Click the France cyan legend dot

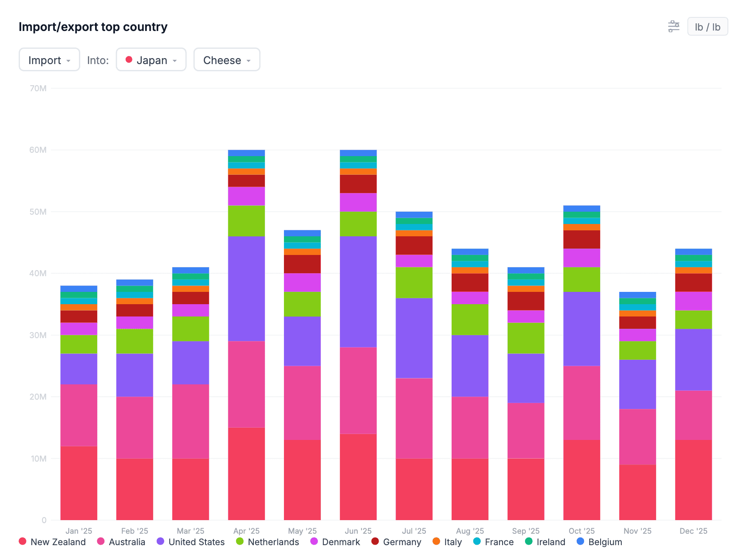477,541
